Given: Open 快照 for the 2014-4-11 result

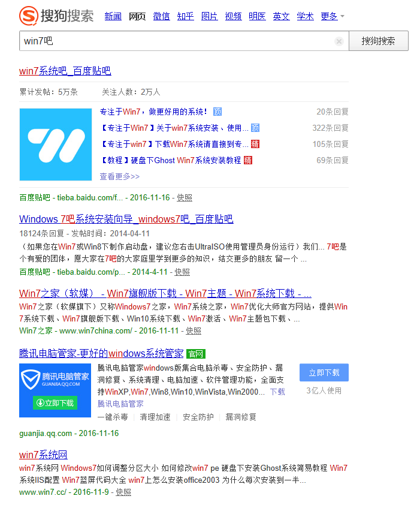Looking at the screenshot, I should click(x=182, y=272).
